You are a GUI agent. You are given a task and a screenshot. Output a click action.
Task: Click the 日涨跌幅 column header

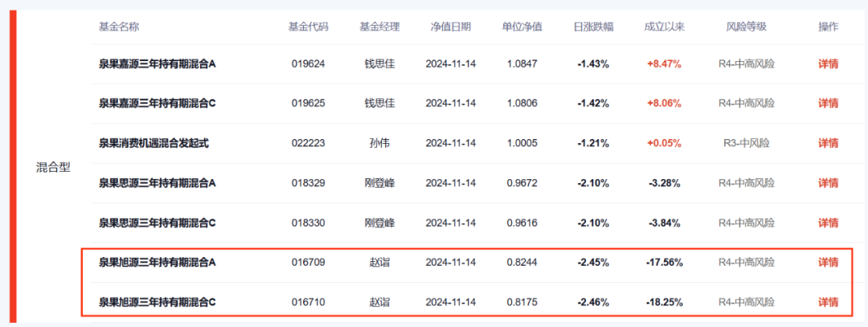tap(594, 27)
